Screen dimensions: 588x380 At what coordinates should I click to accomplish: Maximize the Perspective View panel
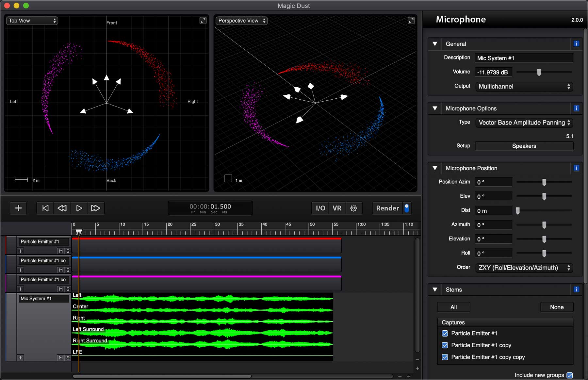point(411,21)
